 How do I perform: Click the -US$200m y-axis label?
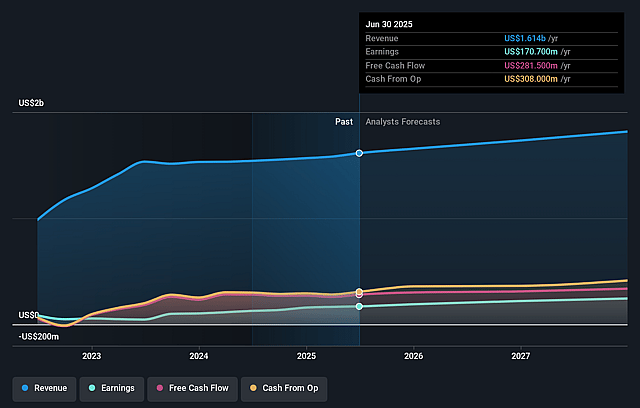click(x=39, y=337)
